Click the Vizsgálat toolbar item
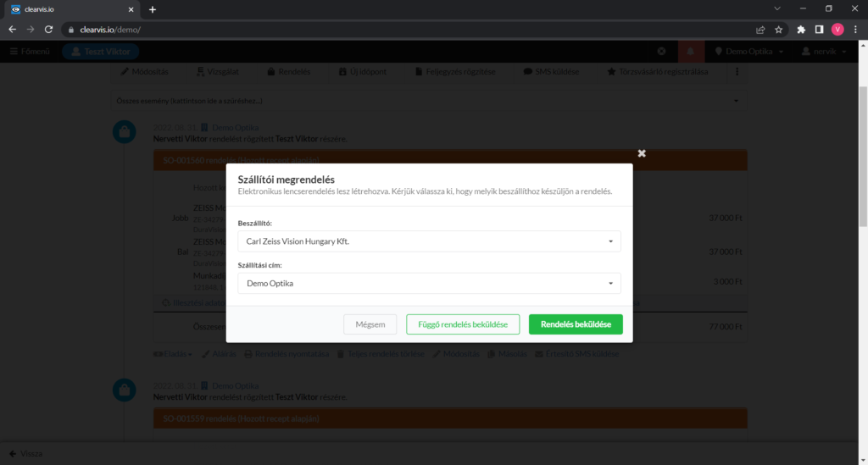The image size is (868, 465). pyautogui.click(x=218, y=72)
